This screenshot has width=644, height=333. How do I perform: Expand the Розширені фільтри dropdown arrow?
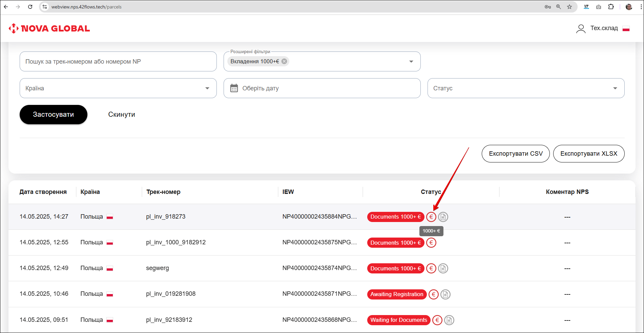pyautogui.click(x=411, y=62)
